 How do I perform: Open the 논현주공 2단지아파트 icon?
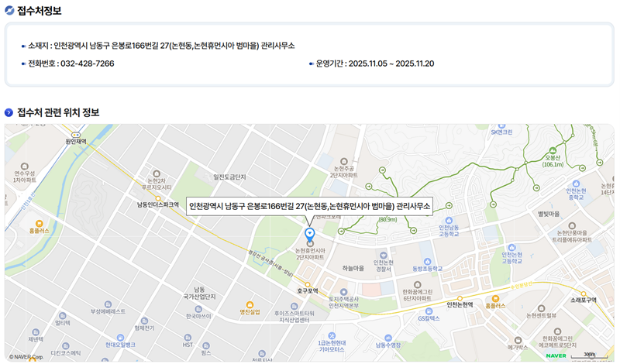pos(343,161)
